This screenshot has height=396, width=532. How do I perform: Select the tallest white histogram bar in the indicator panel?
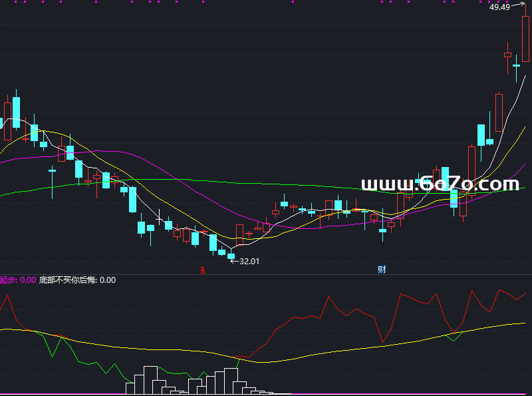150,380
